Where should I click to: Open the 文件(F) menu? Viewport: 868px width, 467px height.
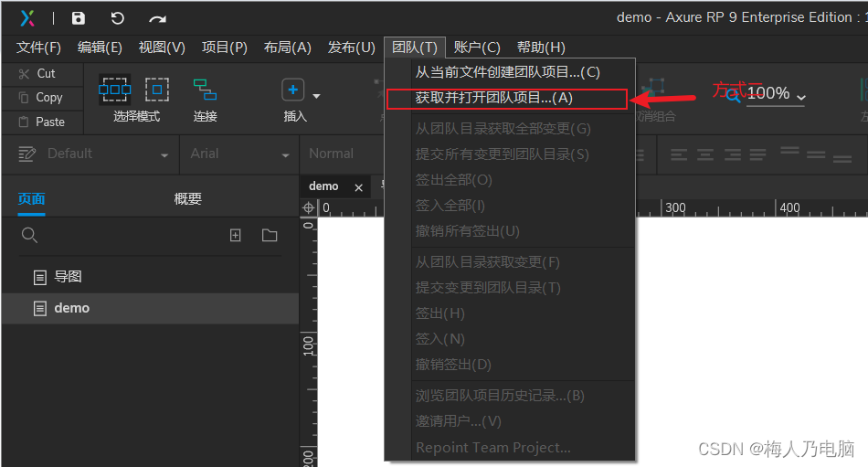click(x=38, y=48)
